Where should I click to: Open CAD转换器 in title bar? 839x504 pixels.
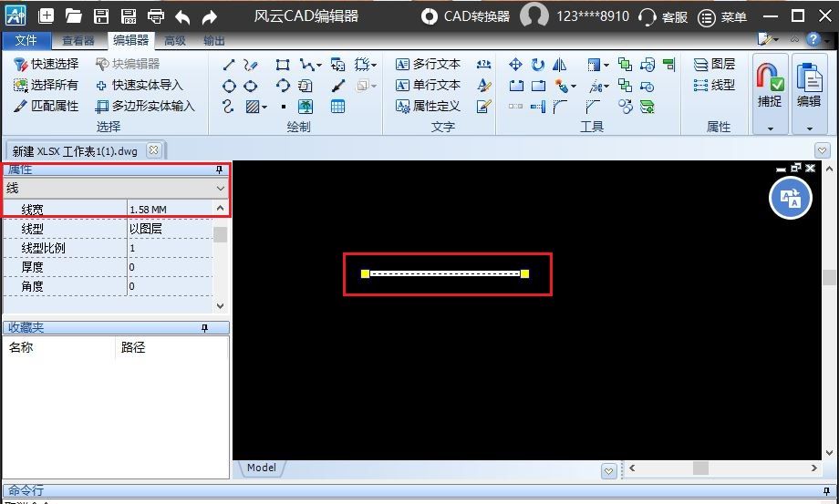tap(465, 16)
